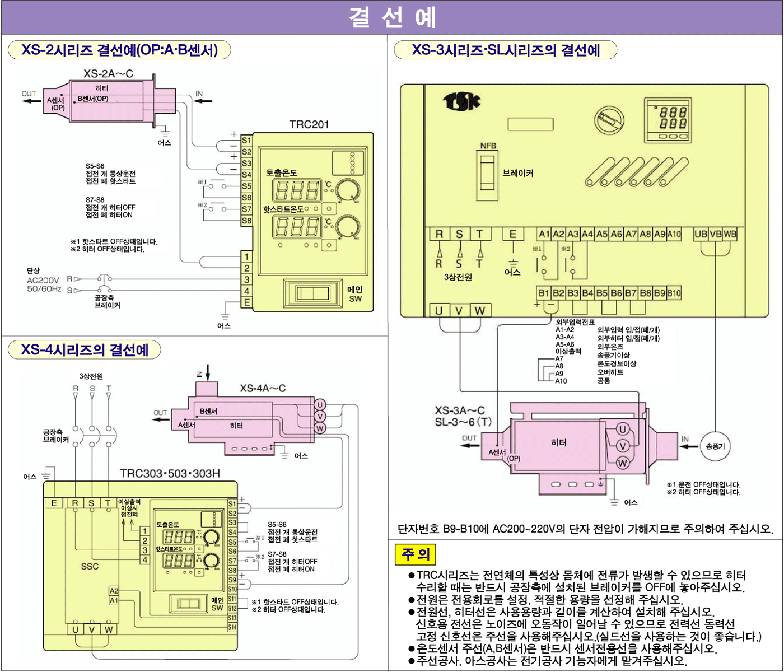Click the E terminal on TRC303
Image resolution: width=784 pixels, height=672 pixels.
tap(54, 503)
